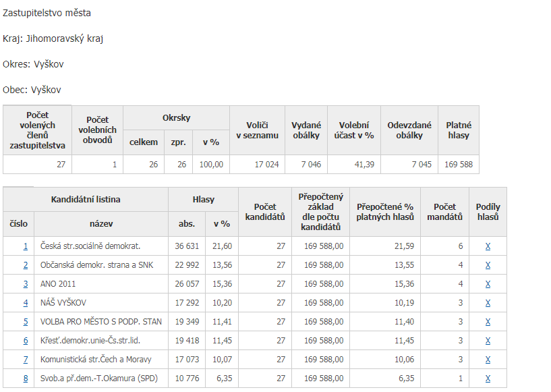The height and width of the screenshot is (392, 551).
Task: Open vote shares X for ANO 2011
Action: click(488, 284)
